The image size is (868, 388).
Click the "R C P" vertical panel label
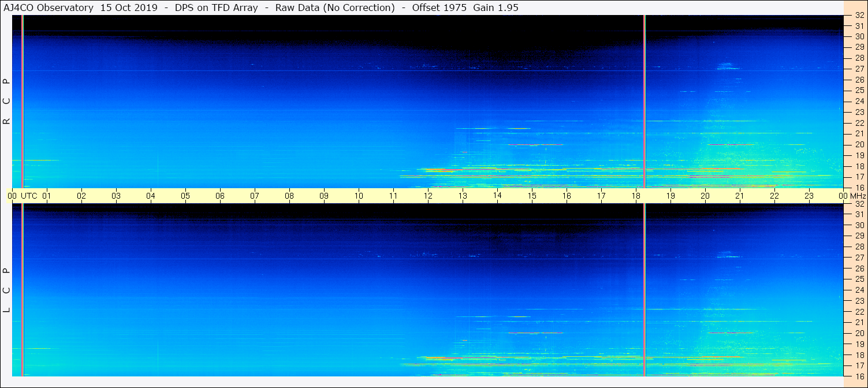click(x=7, y=101)
